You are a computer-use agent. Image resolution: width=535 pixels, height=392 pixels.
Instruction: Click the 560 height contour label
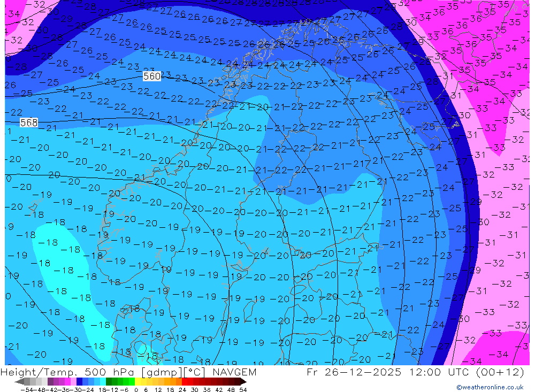point(152,76)
